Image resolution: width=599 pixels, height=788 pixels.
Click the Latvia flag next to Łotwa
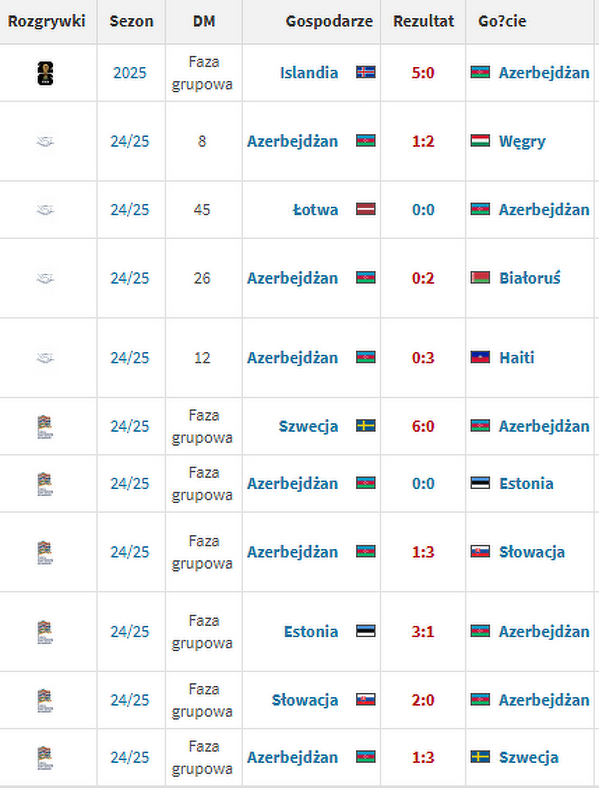pos(366,209)
